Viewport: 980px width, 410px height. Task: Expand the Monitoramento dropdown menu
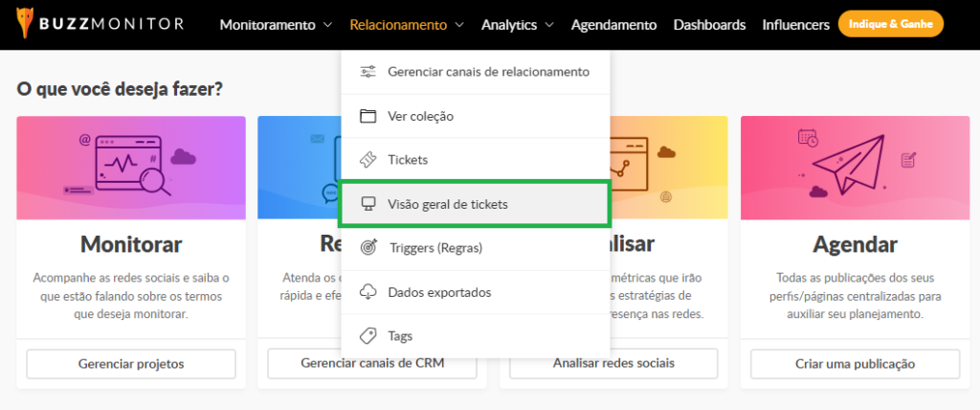tap(276, 25)
